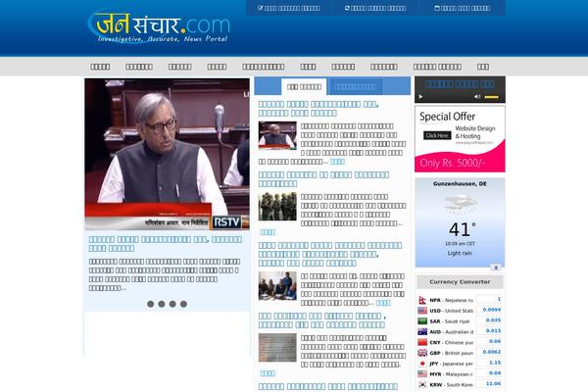588x392 pixels.
Task: Click the KRW amount field showing 11.06
Action: pyautogui.click(x=489, y=384)
